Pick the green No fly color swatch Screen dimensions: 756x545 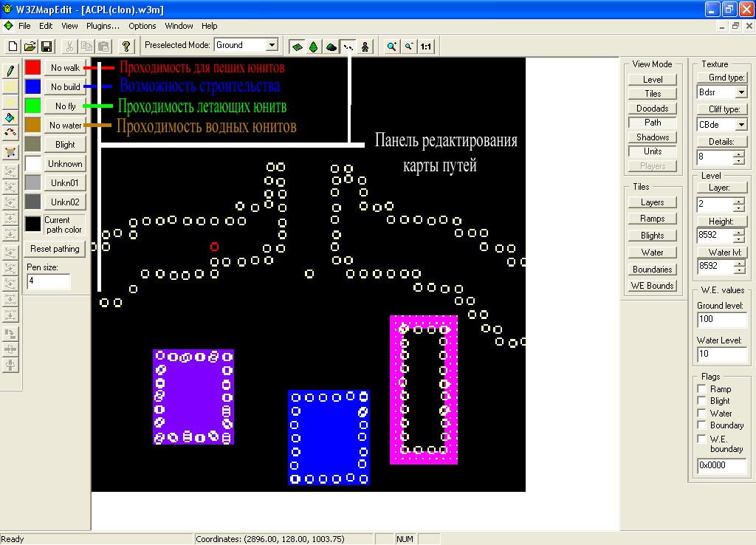click(32, 106)
